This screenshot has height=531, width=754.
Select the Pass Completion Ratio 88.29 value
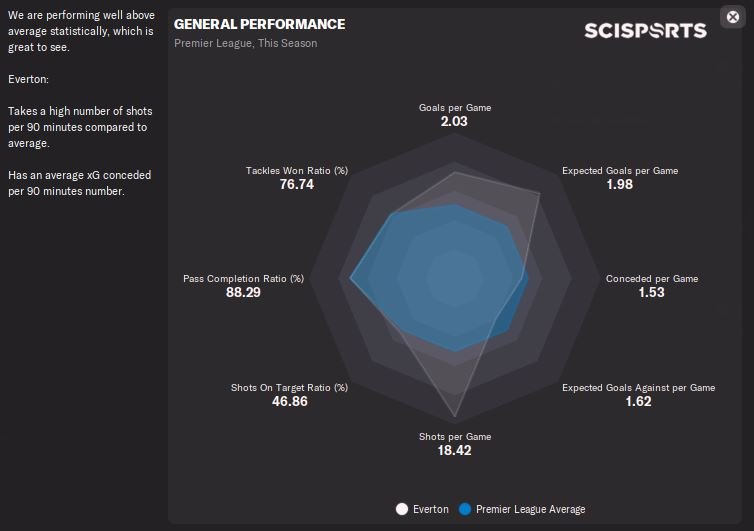[x=243, y=292]
